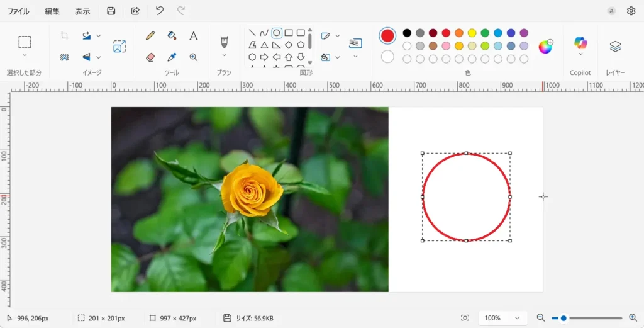Choose the Left arrow shape

click(277, 57)
